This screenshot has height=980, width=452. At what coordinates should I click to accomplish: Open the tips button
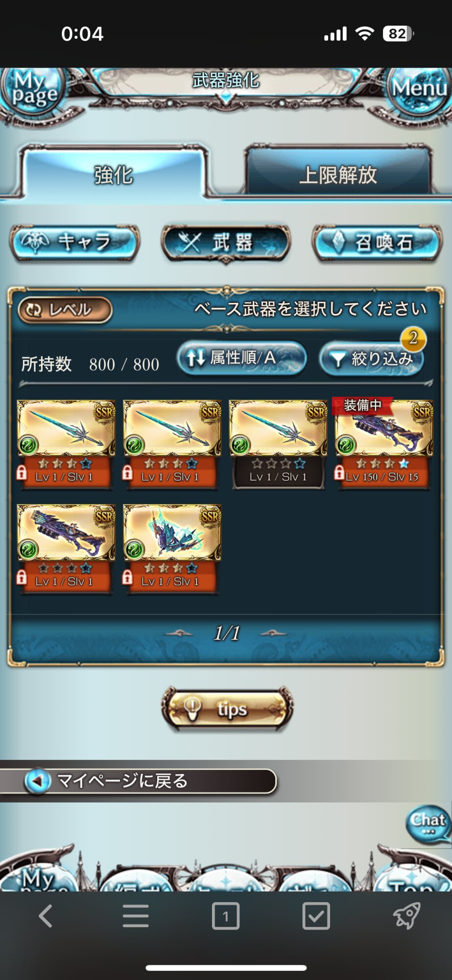pyautogui.click(x=227, y=709)
